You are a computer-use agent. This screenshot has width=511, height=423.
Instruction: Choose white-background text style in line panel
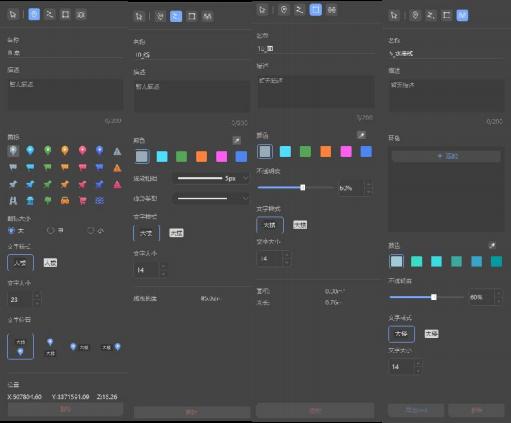[x=176, y=233]
